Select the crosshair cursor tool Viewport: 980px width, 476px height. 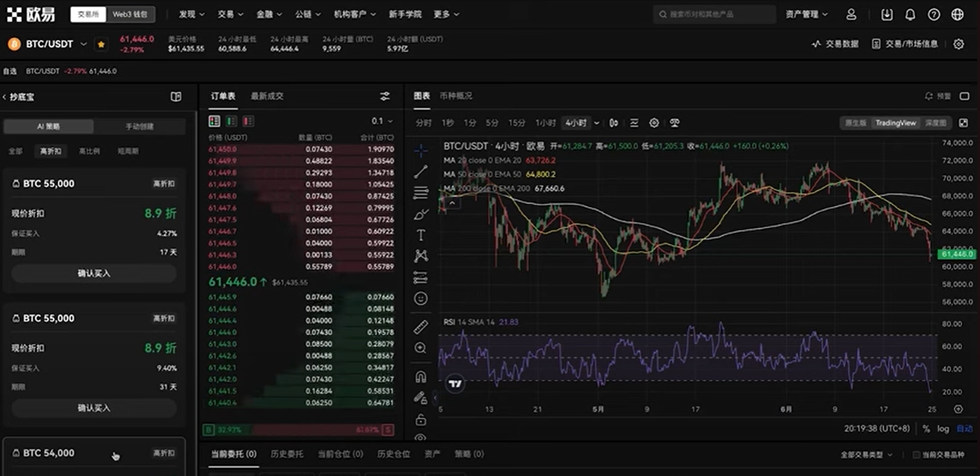point(421,150)
